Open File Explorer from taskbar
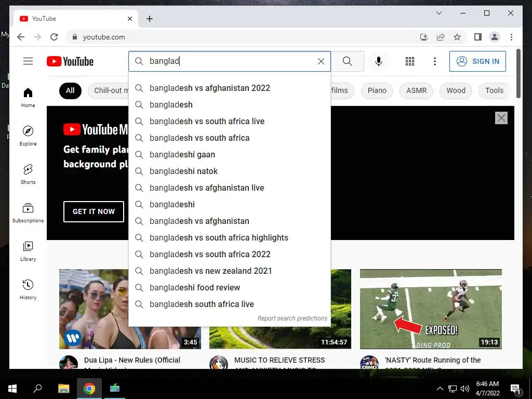This screenshot has width=532, height=399. tap(63, 389)
